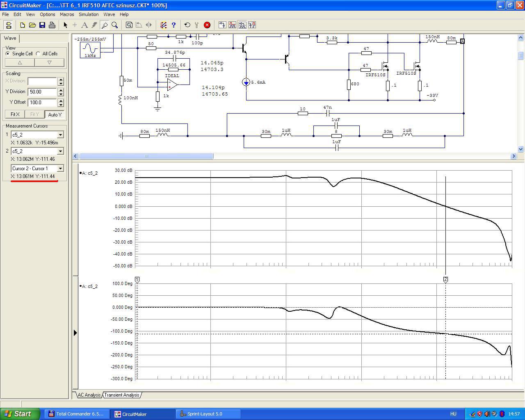Click the red stop simulation icon

pyautogui.click(x=207, y=25)
